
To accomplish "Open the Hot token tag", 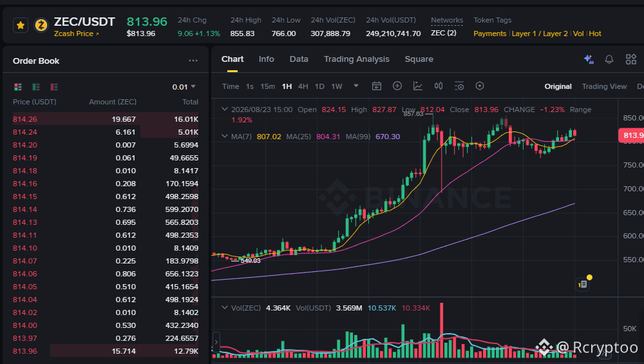I will tap(595, 34).
